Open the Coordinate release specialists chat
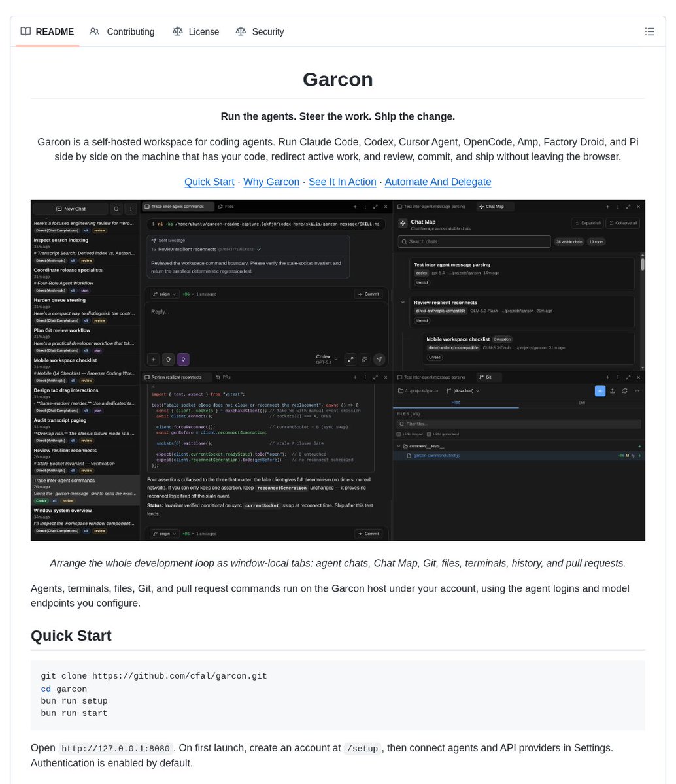Image resolution: width=676 pixels, height=784 pixels. pyautogui.click(x=86, y=280)
